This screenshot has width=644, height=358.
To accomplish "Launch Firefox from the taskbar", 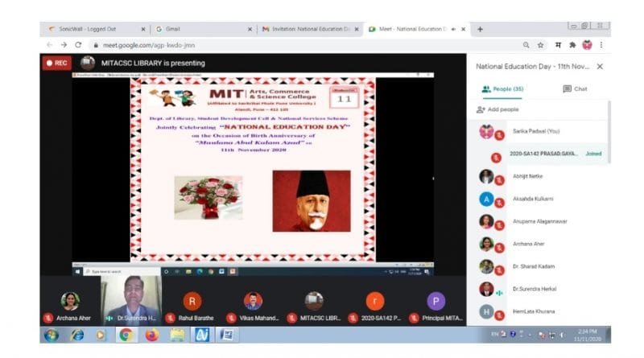I will pyautogui.click(x=152, y=335).
